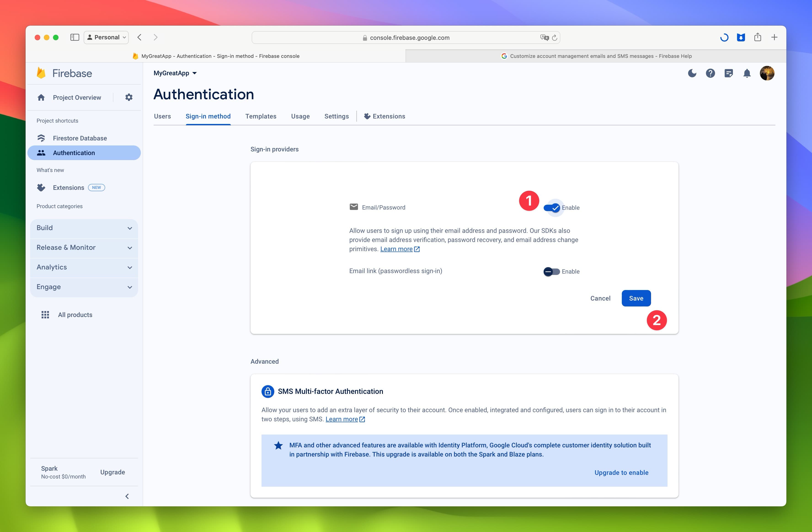The height and width of the screenshot is (532, 812).
Task: Expand the MyGreatApp project dropdown
Action: click(174, 73)
